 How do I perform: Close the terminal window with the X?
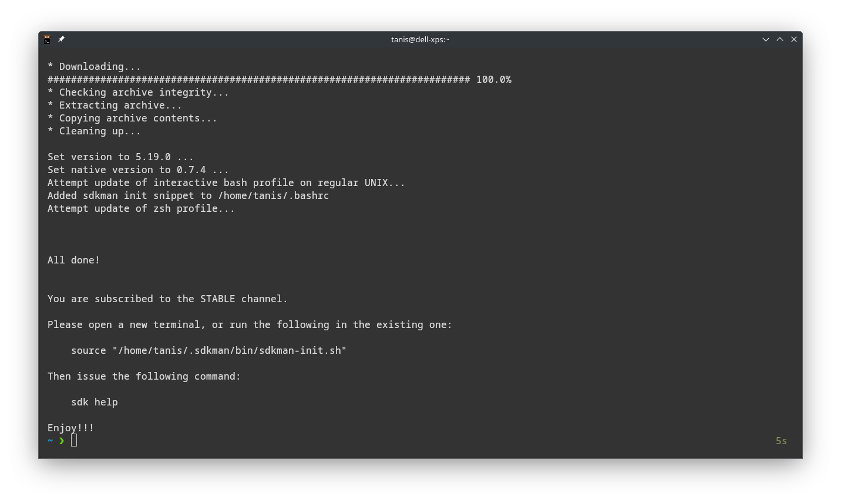pos(793,39)
